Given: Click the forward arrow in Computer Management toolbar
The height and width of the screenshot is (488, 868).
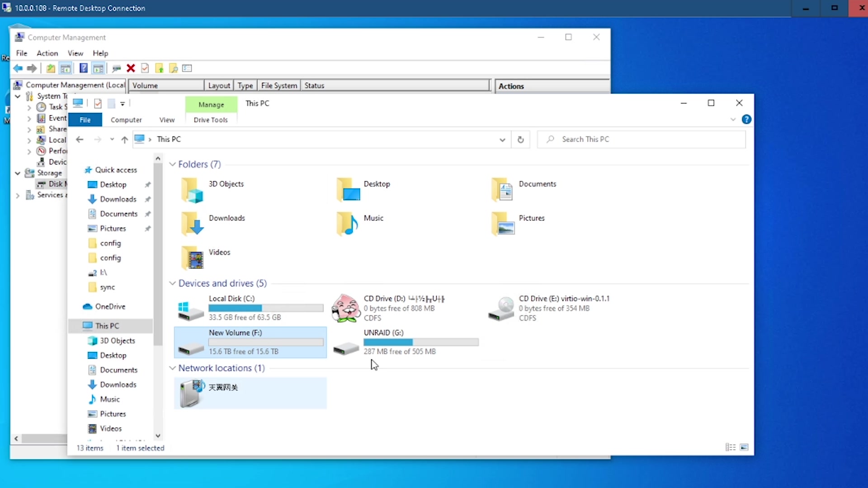Looking at the screenshot, I should 32,68.
